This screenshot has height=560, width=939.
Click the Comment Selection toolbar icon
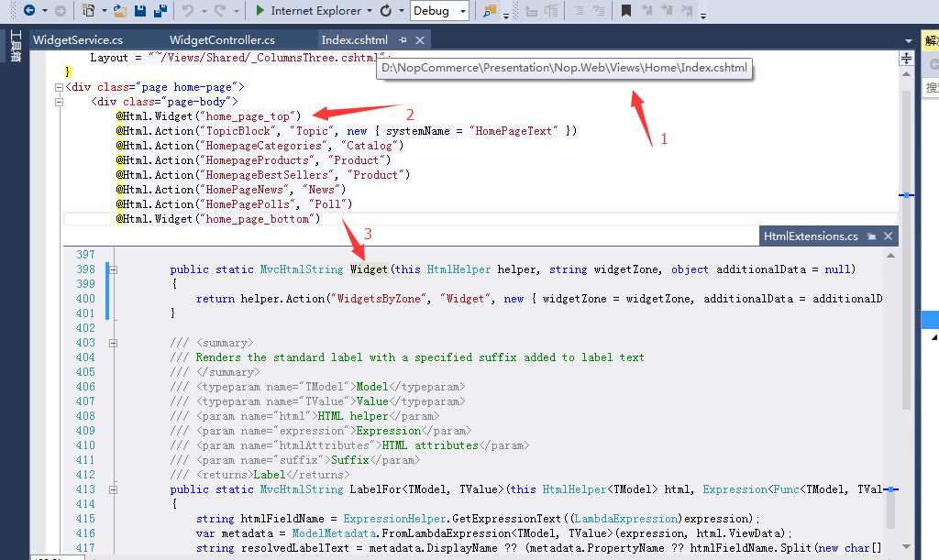pyautogui.click(x=531, y=11)
